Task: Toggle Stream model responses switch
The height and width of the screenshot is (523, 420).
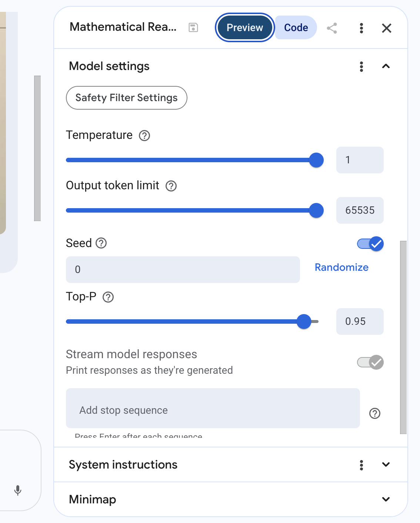Action: point(370,362)
